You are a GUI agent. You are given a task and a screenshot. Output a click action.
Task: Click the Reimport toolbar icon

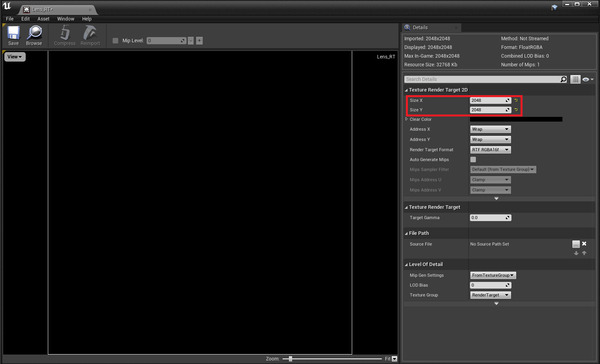tap(90, 36)
